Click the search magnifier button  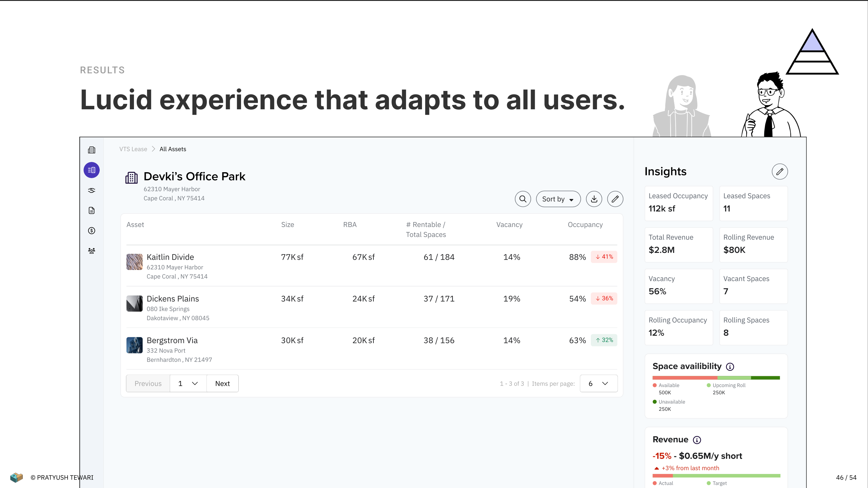pos(523,199)
